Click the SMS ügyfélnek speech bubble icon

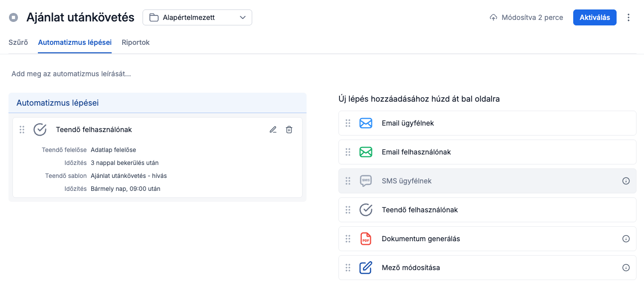366,181
